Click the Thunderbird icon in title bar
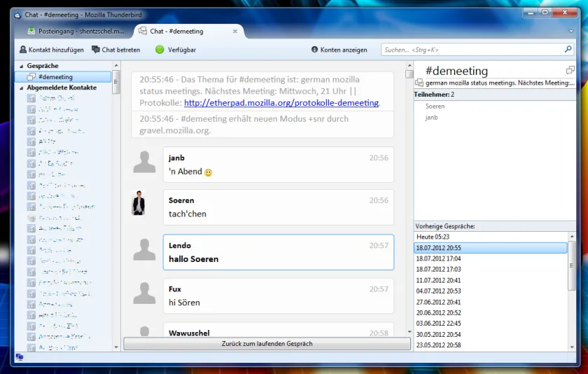 click(x=17, y=15)
